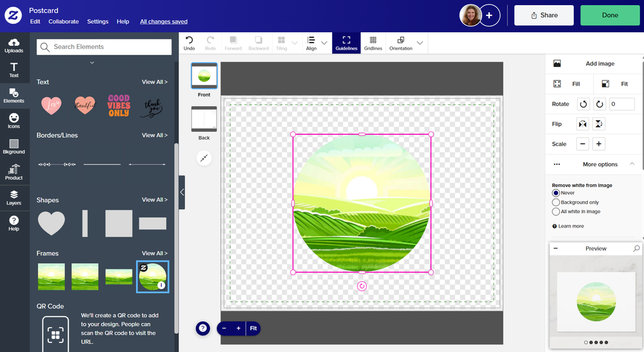Click the scale up plus icon
This screenshot has width=644, height=352.
coord(599,144)
